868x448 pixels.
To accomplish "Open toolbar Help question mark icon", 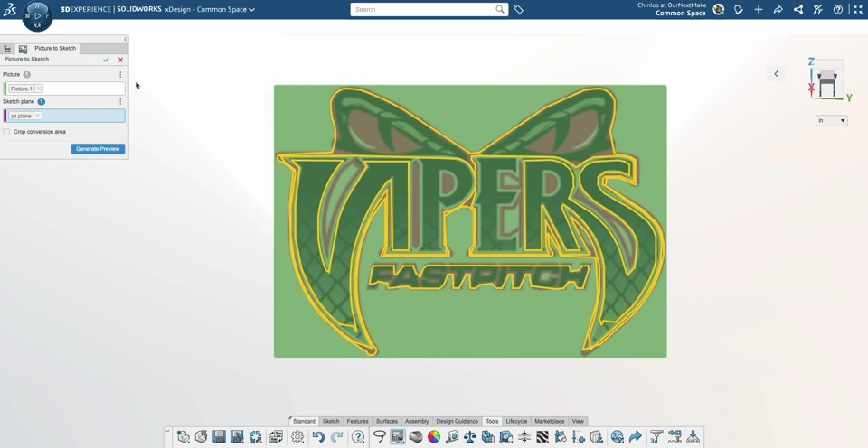I will coord(358,437).
